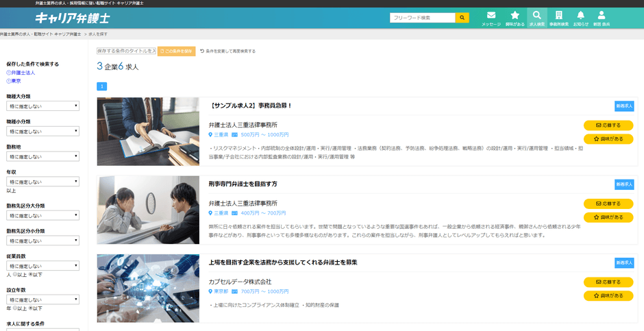Click 応募する for 刑事専門弁護士を目指す方 job
This screenshot has height=331, width=644.
click(x=608, y=204)
